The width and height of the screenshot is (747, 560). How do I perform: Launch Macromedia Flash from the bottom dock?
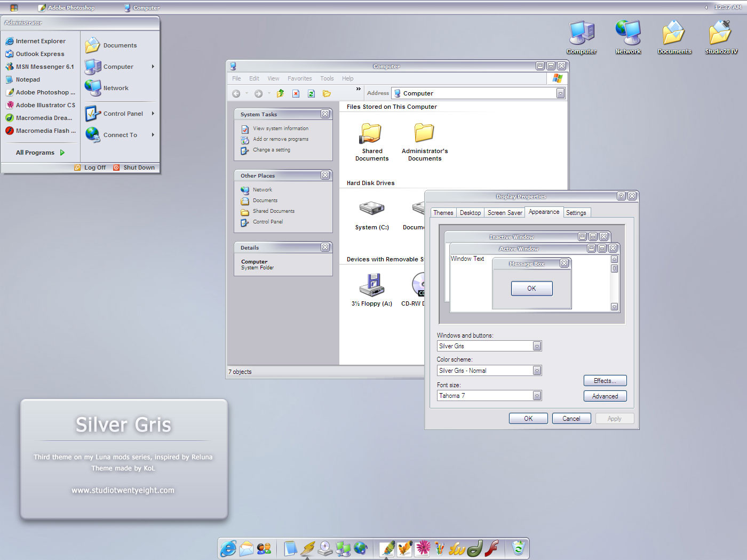[492, 548]
